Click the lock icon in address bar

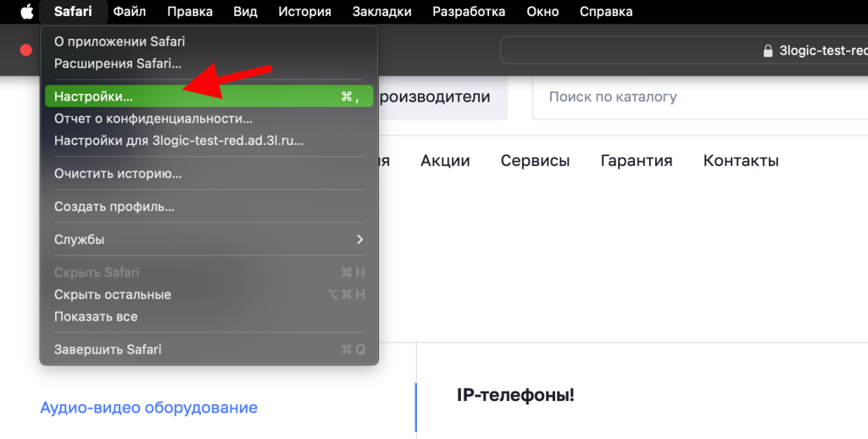[x=769, y=51]
